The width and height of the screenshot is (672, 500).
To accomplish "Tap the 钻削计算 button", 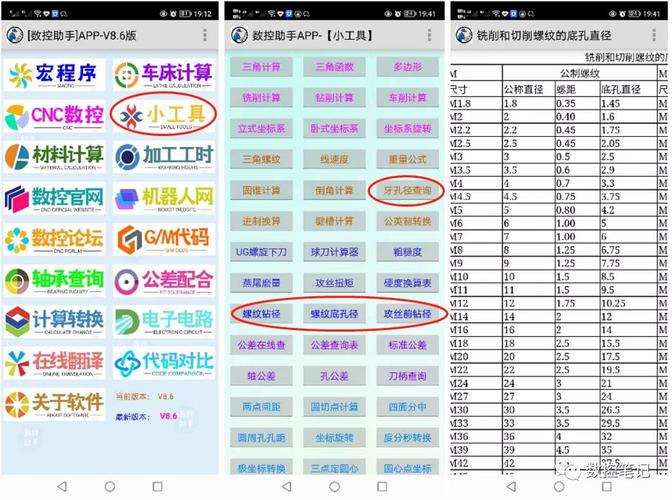I will click(334, 98).
